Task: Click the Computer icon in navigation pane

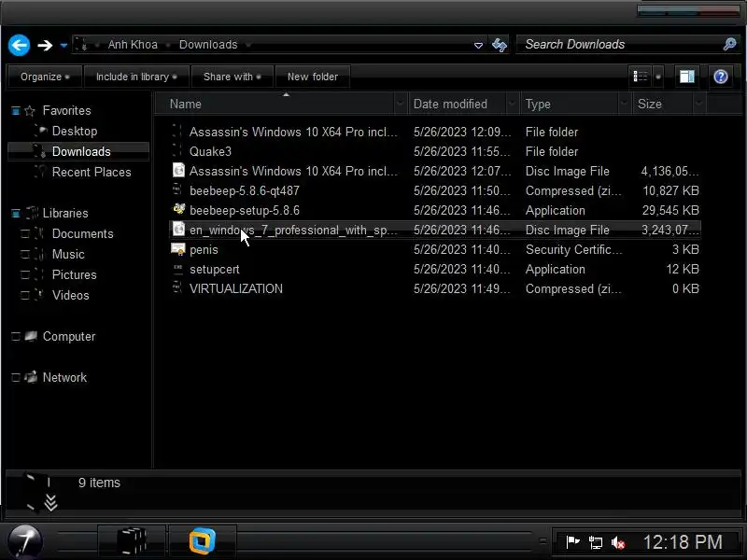Action: pos(31,336)
